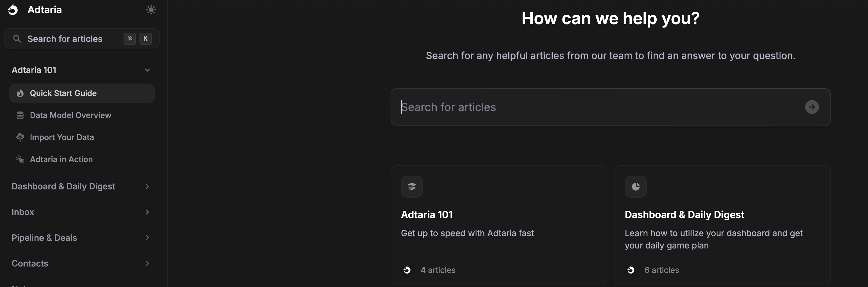Click the cloud upload icon beside Import Your Data
This screenshot has height=287, width=868.
click(x=20, y=137)
